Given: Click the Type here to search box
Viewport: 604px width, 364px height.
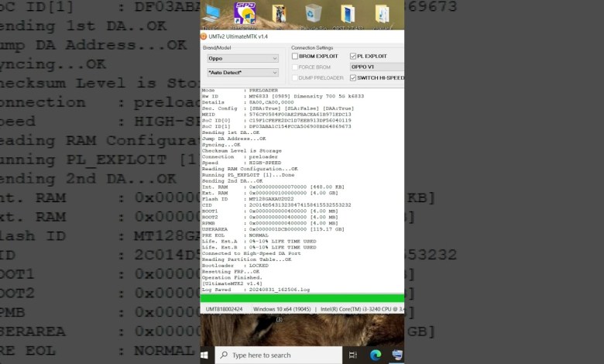Looking at the screenshot, I should (x=279, y=355).
